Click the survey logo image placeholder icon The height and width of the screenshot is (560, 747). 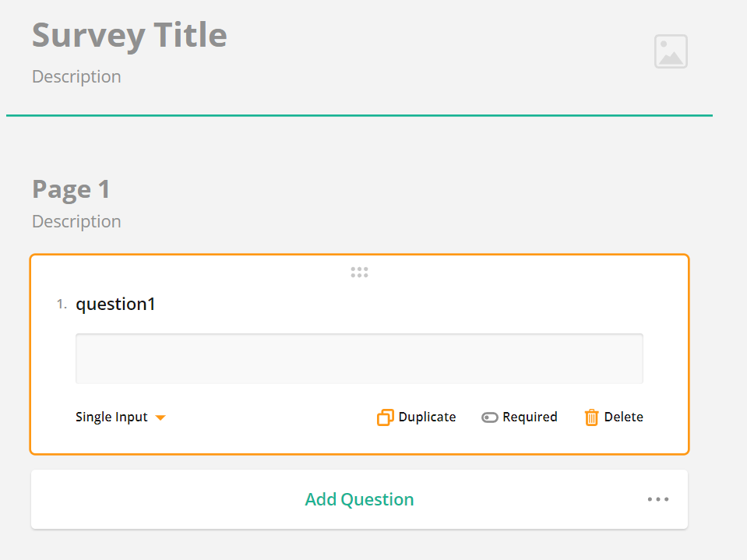(x=670, y=51)
